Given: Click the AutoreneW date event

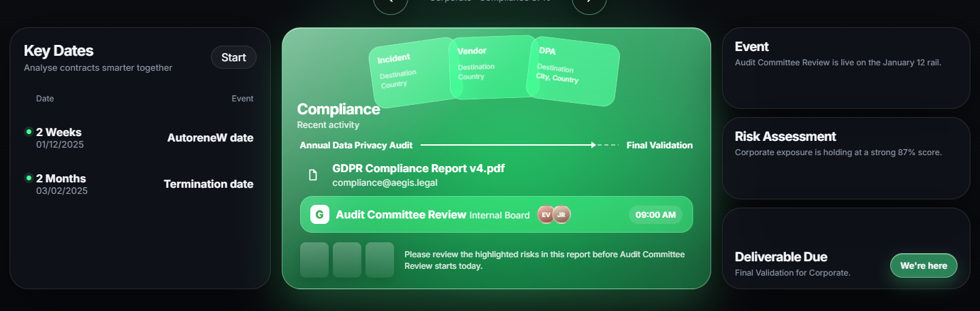Looking at the screenshot, I should (210, 137).
